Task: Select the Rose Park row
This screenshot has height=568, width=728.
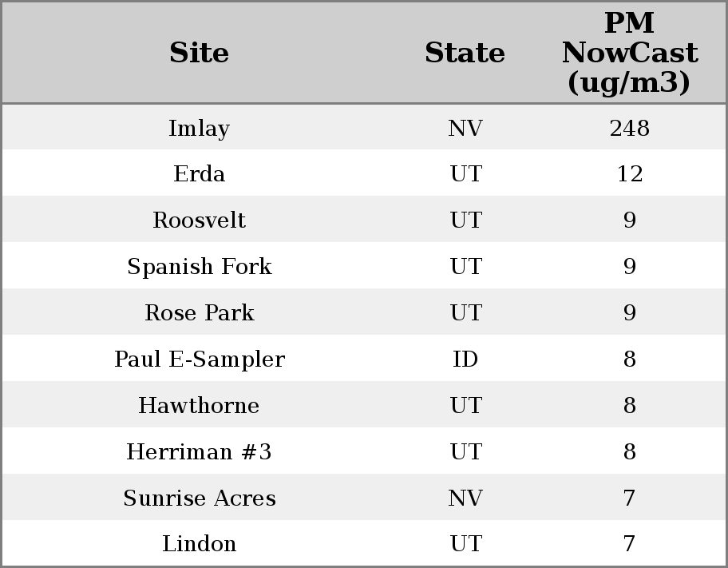Action: [x=199, y=313]
